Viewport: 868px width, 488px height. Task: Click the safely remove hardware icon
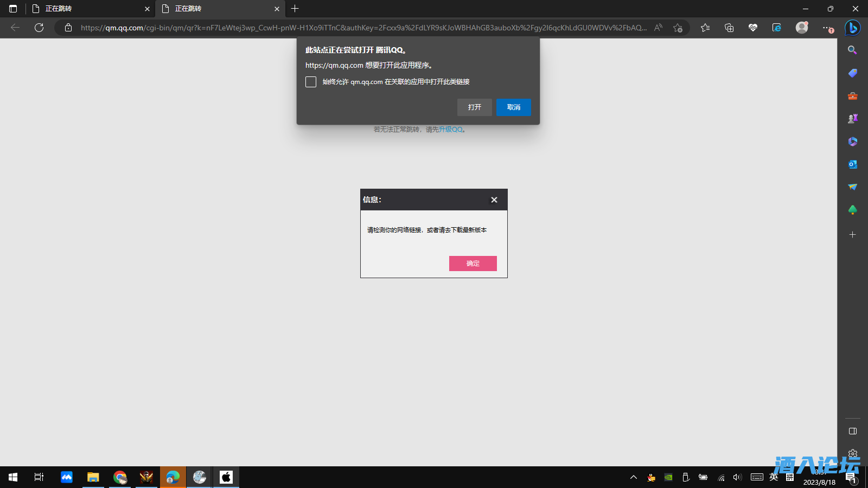(x=686, y=477)
